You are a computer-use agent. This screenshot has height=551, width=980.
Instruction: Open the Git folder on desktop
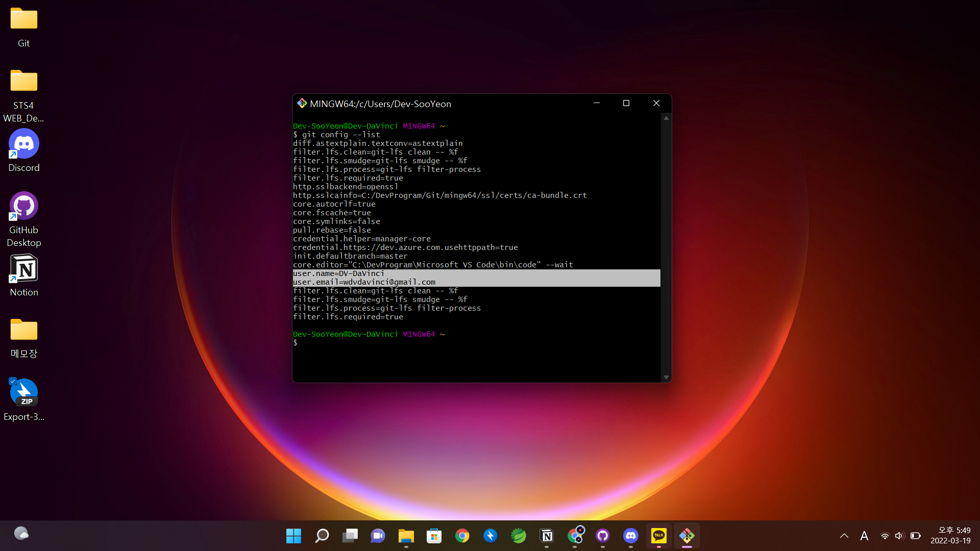click(23, 20)
